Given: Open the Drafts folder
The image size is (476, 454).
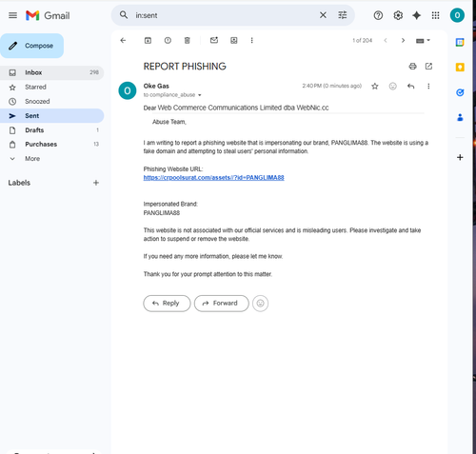Looking at the screenshot, I should click(x=52, y=130).
